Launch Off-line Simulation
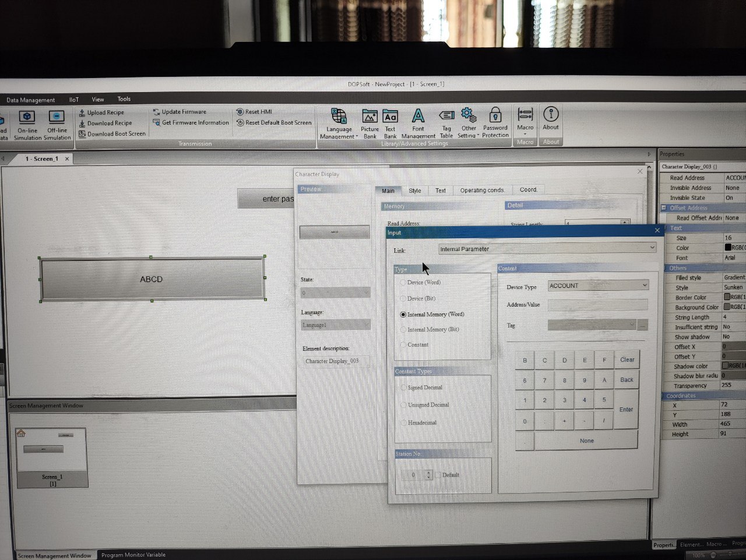Image resolution: width=746 pixels, height=560 pixels. pos(57,125)
